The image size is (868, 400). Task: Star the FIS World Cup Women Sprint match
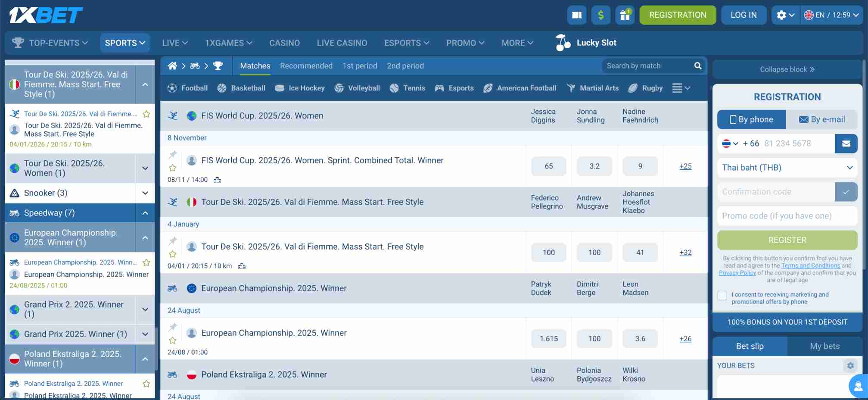tap(173, 168)
